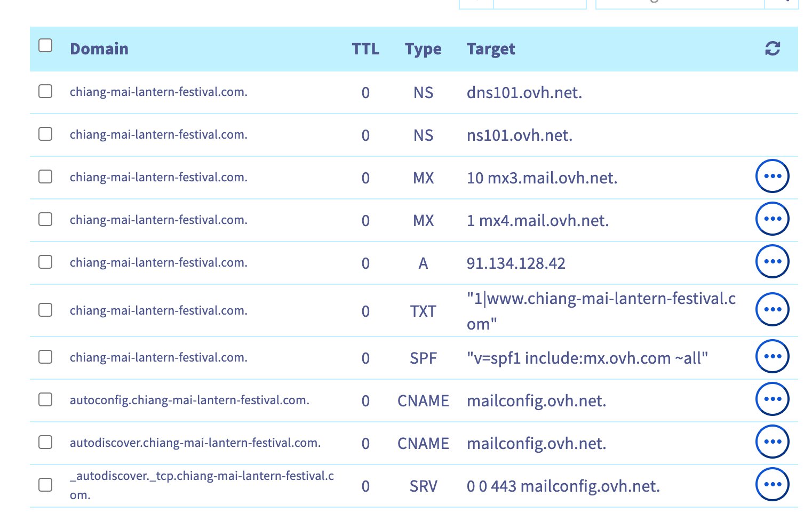Click the Domain column header
The width and height of the screenshot is (812, 529).
99,49
